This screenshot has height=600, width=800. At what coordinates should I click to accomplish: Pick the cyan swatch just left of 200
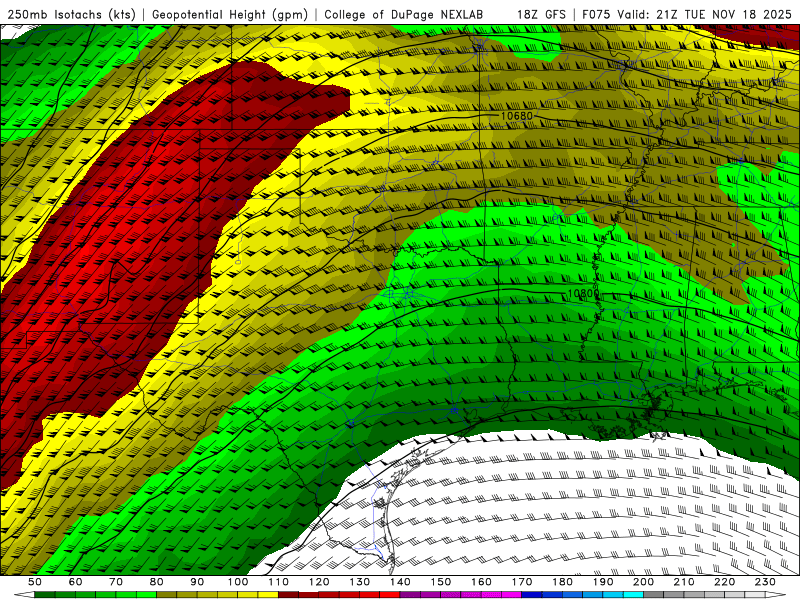click(x=634, y=595)
